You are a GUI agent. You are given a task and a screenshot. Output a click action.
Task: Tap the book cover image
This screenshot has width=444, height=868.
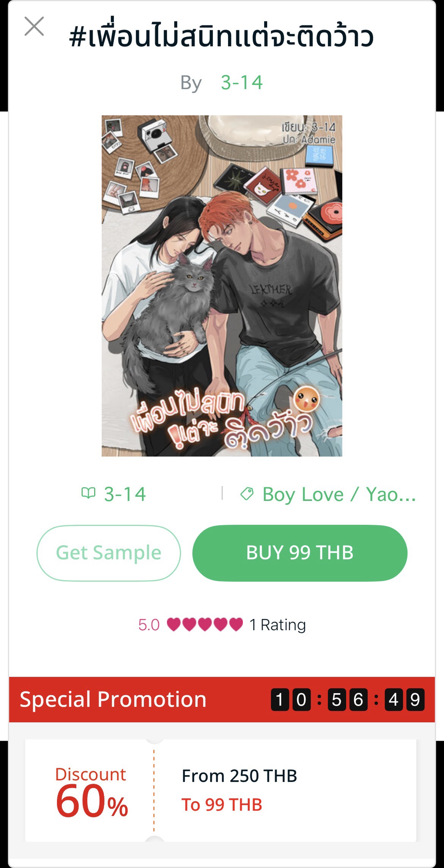click(222, 286)
